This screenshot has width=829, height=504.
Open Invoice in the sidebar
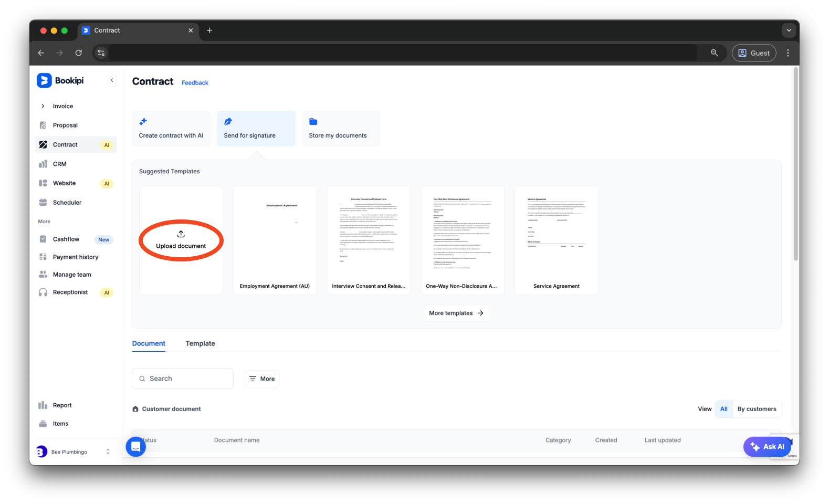63,106
